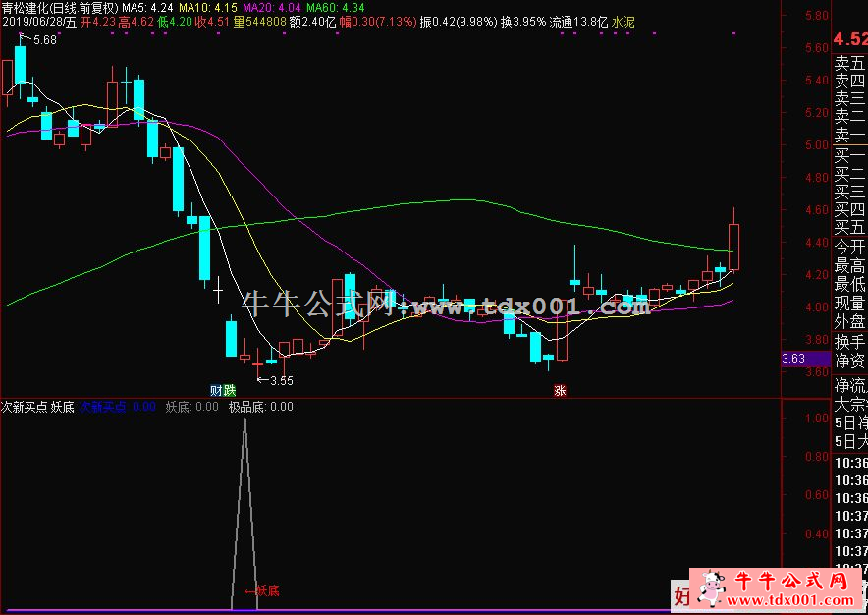This screenshot has height=615, width=868.
Task: Click the 极品底: 0.00 value
Action: click(x=261, y=407)
